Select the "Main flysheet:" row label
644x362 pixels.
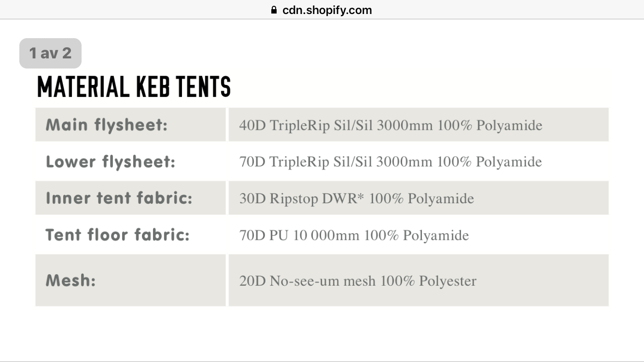click(107, 125)
